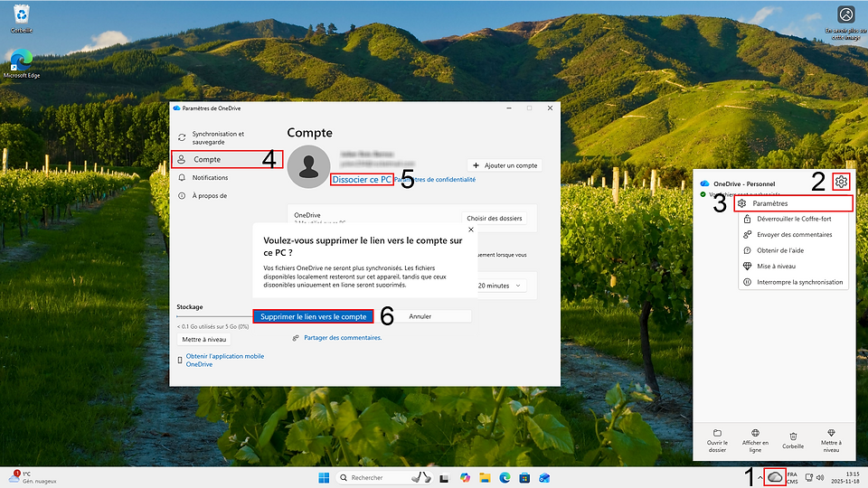Image resolution: width=868 pixels, height=488 pixels.
Task: Choose Envoyer des commentaires in the menu
Action: click(x=793, y=235)
